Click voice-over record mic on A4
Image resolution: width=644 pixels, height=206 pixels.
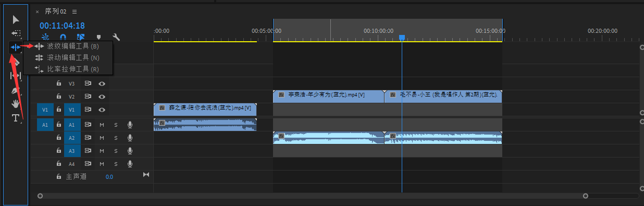pyautogui.click(x=130, y=164)
